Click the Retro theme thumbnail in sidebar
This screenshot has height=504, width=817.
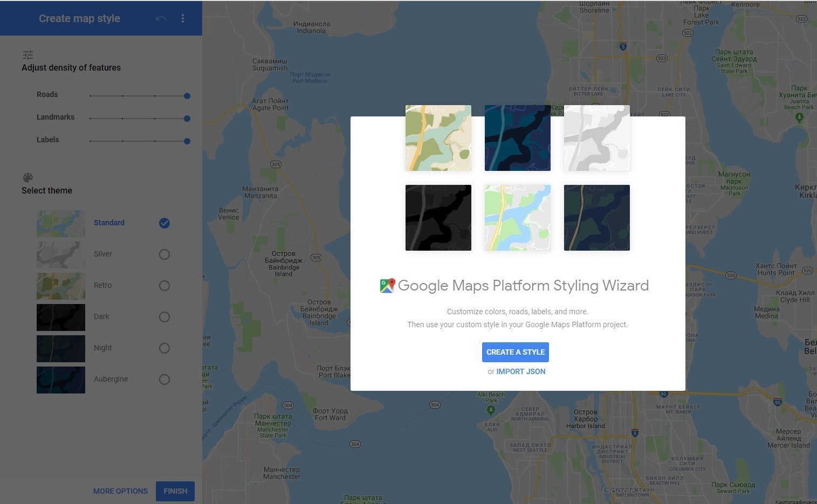tap(61, 286)
